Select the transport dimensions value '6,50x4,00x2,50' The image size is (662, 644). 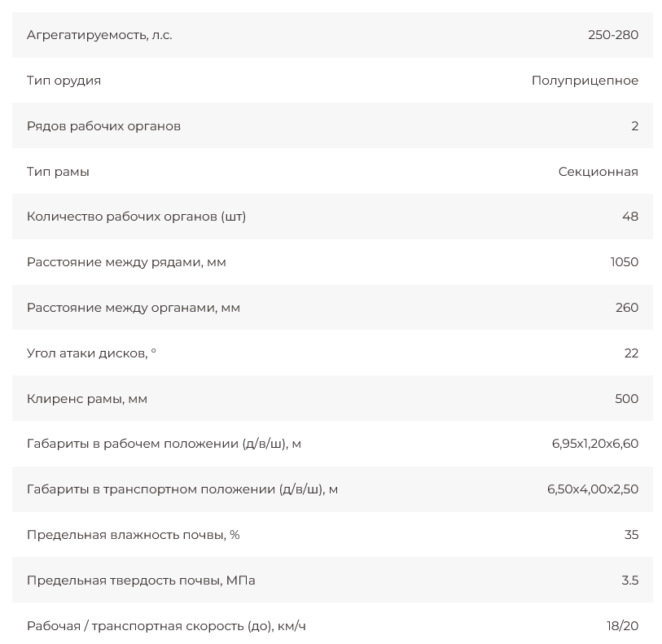(593, 489)
